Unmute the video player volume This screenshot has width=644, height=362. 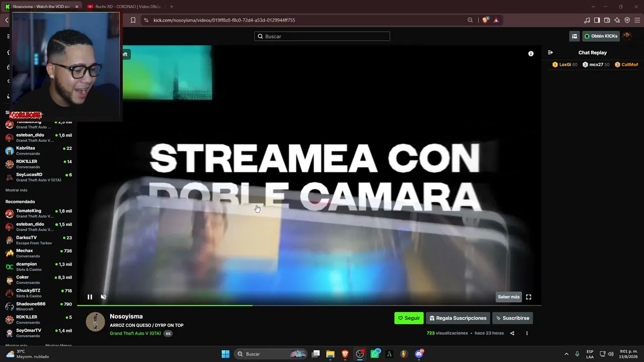(x=103, y=297)
